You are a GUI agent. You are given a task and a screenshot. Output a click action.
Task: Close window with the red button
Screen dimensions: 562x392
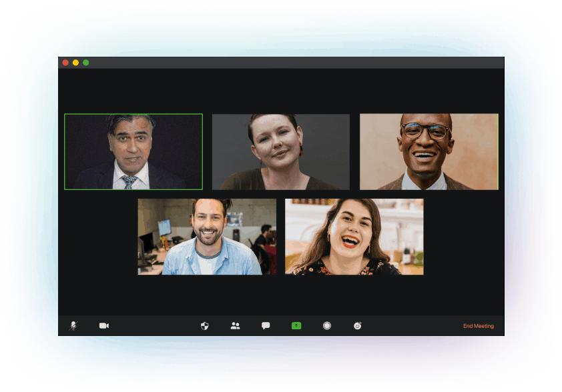pyautogui.click(x=65, y=63)
